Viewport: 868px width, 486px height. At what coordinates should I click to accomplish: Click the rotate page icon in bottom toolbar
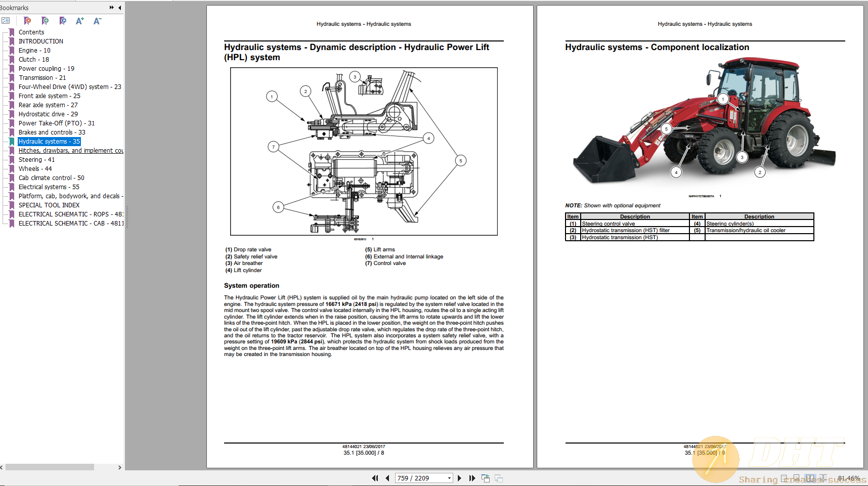(x=486, y=478)
